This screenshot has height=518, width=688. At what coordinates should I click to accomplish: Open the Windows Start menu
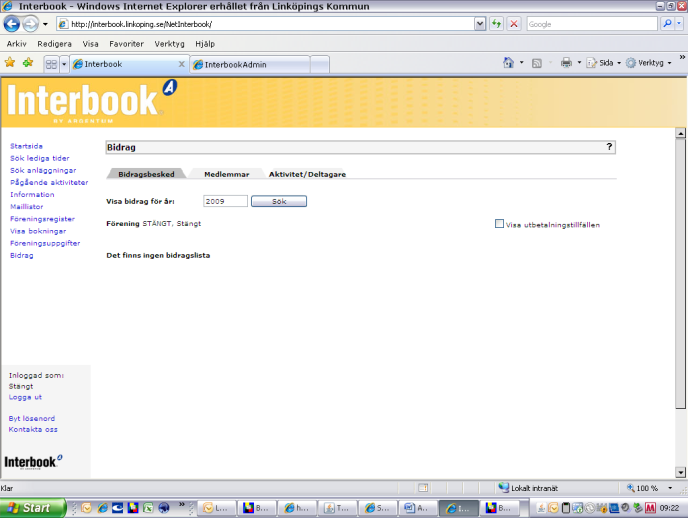[x=32, y=507]
